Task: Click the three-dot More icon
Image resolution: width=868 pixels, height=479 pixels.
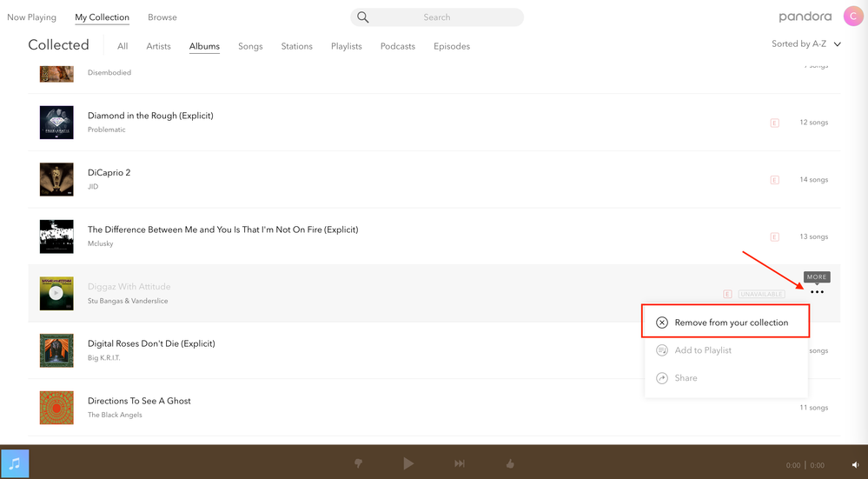Action: (817, 292)
